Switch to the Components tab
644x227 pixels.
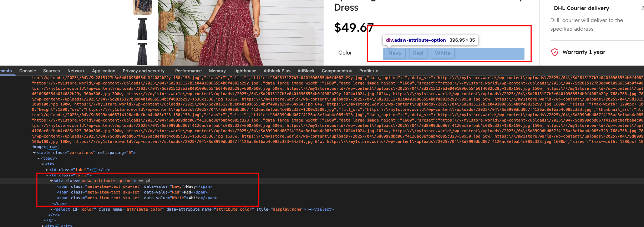pos(335,71)
